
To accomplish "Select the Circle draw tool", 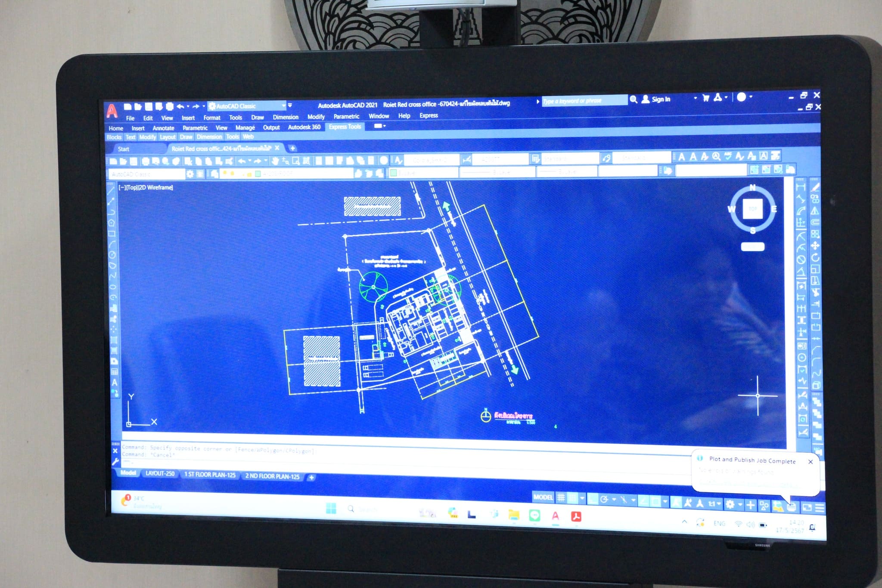I will [x=112, y=255].
